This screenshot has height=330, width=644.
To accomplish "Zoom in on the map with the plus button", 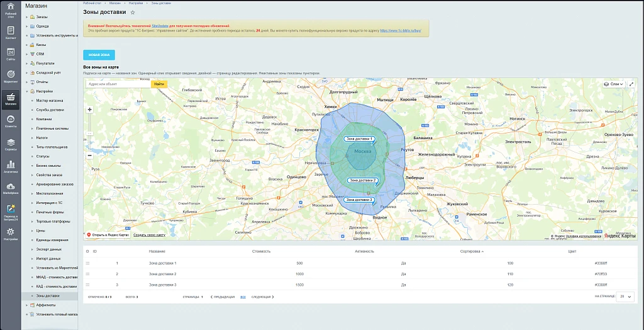I will click(x=90, y=110).
